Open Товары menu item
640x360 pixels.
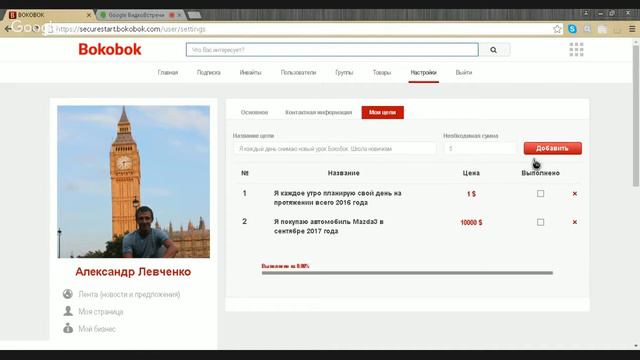tap(382, 73)
